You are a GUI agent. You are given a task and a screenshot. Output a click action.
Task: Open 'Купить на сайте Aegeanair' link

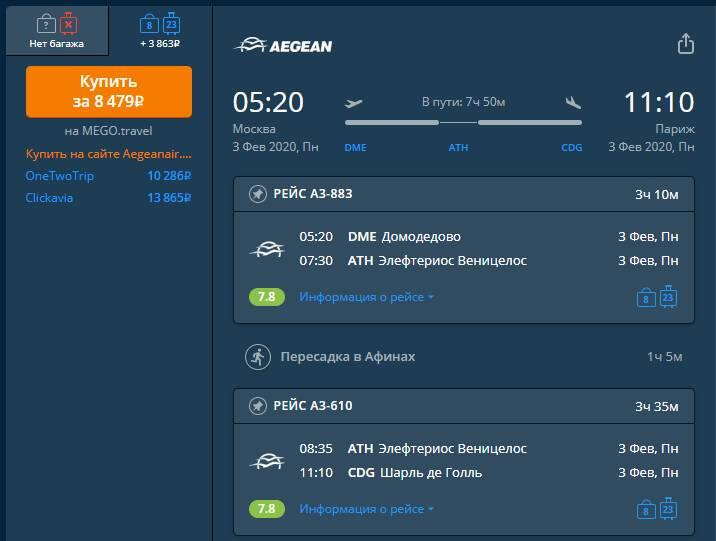point(109,154)
